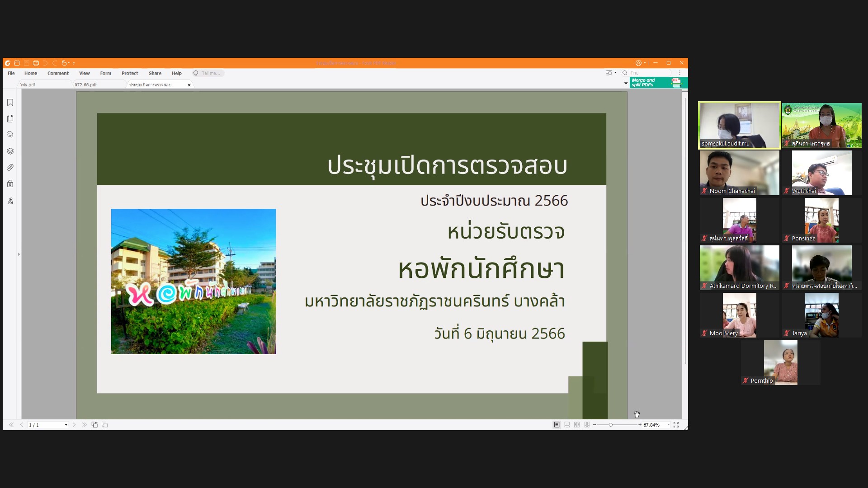Open the user account icon
868x488 pixels.
[x=638, y=63]
